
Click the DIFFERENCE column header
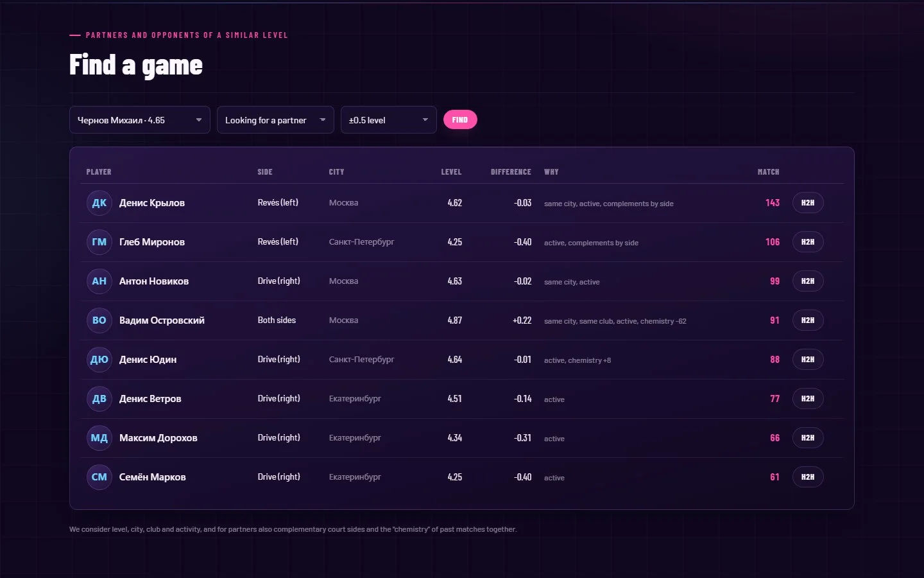tap(511, 172)
